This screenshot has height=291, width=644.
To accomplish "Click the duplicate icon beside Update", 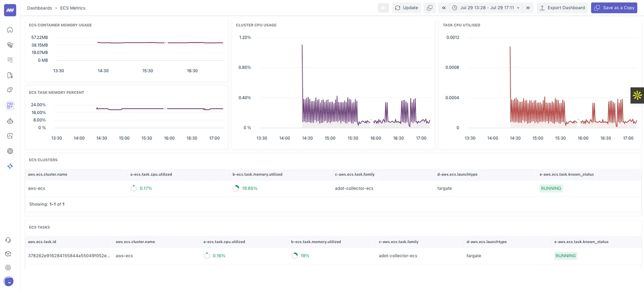I will [x=429, y=8].
